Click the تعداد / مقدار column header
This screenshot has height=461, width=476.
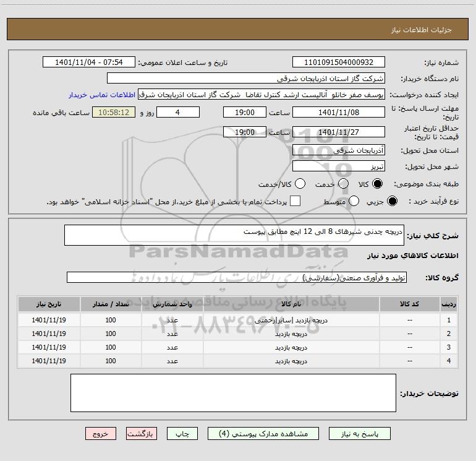point(111,304)
